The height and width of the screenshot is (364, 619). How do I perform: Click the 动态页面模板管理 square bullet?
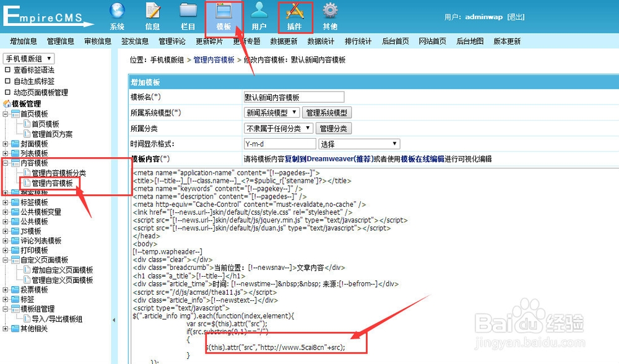tap(7, 92)
